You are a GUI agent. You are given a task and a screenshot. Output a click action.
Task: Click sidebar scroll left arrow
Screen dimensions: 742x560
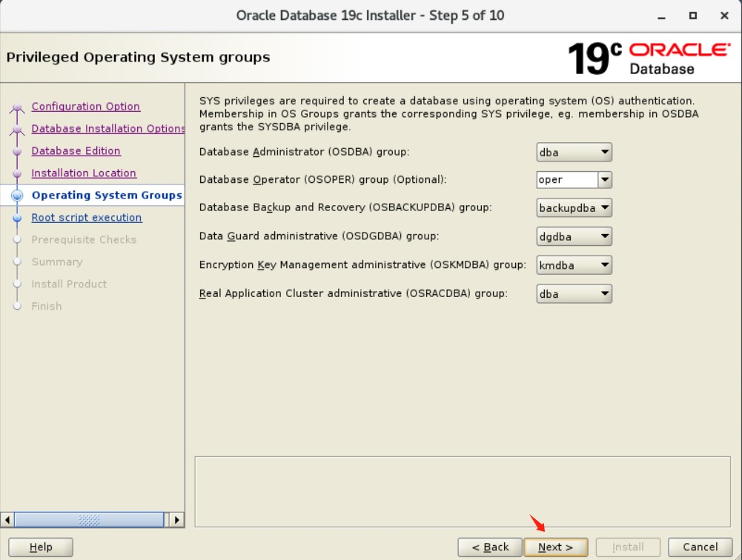click(x=7, y=520)
